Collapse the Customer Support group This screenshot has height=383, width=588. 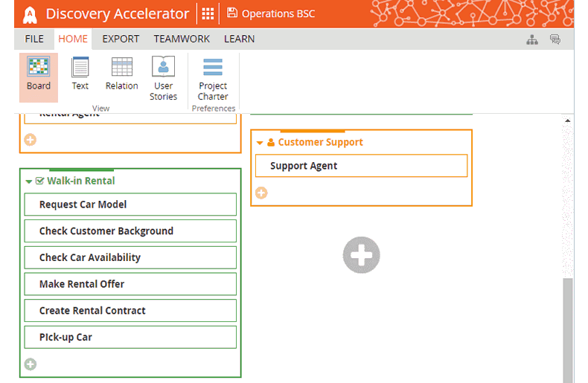coord(260,142)
